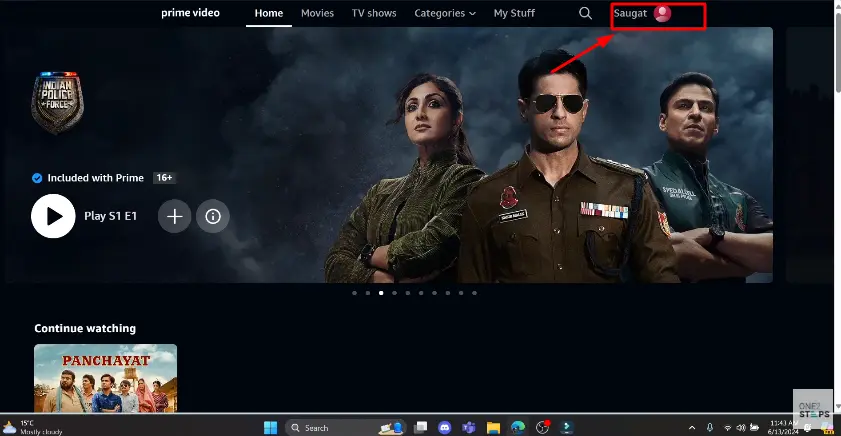Open the volume speaker tray icon
The height and width of the screenshot is (436, 841).
click(x=741, y=428)
